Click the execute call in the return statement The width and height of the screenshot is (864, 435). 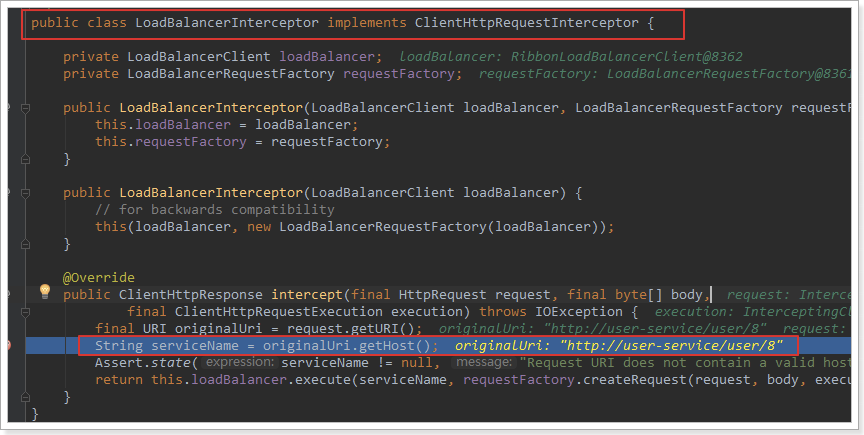point(322,380)
